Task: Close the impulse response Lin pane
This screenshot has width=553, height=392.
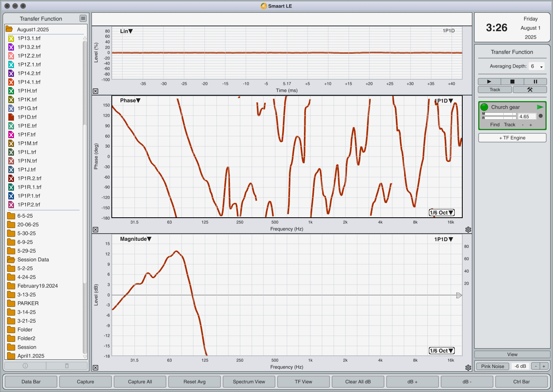Action: point(95,91)
